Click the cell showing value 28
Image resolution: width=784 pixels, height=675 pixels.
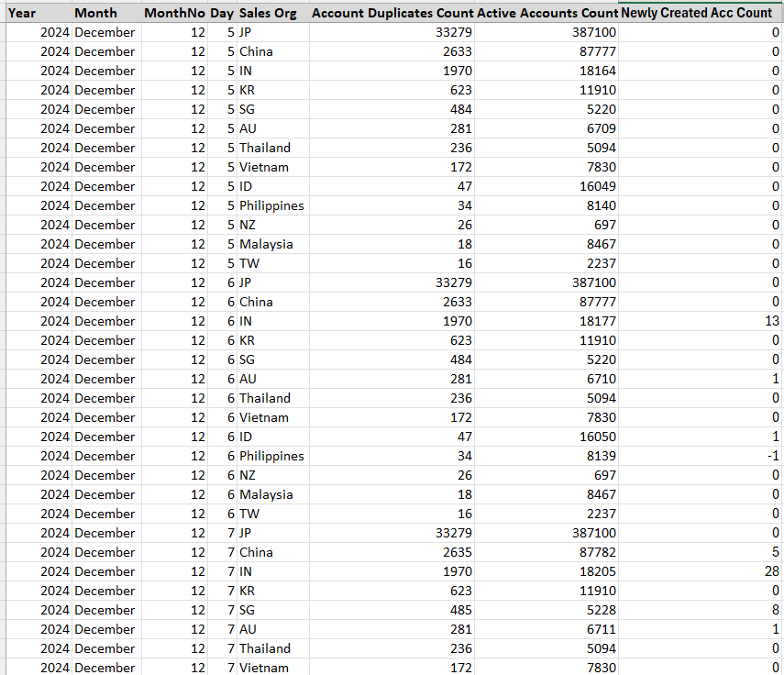701,571
